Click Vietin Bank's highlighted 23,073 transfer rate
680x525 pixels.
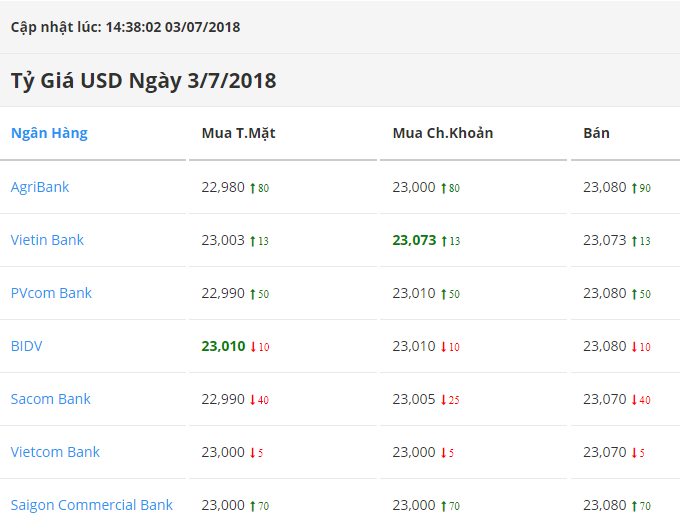414,240
